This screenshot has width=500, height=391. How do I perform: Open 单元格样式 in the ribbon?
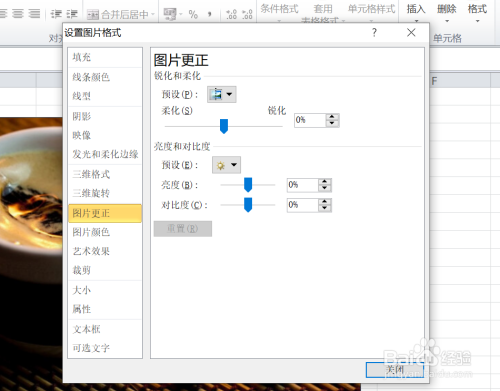[372, 12]
